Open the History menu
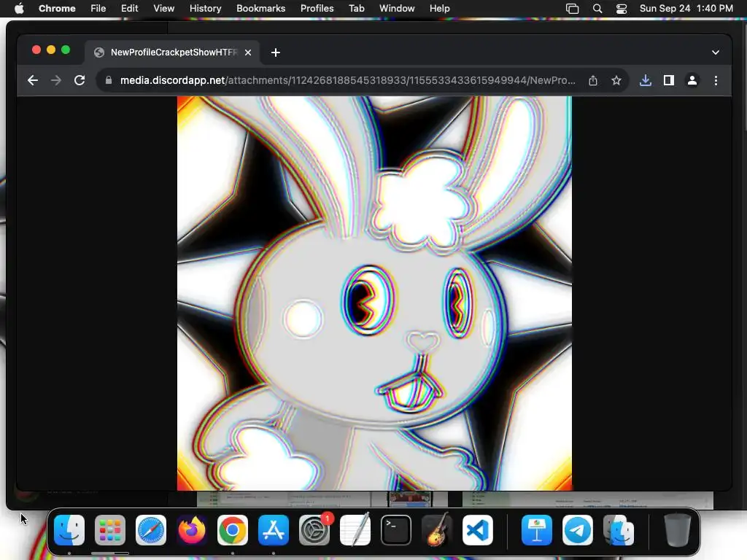The image size is (747, 560). 205,9
